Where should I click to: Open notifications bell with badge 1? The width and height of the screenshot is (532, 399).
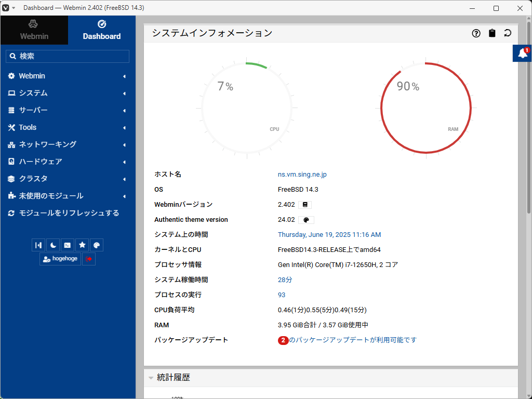click(x=522, y=54)
